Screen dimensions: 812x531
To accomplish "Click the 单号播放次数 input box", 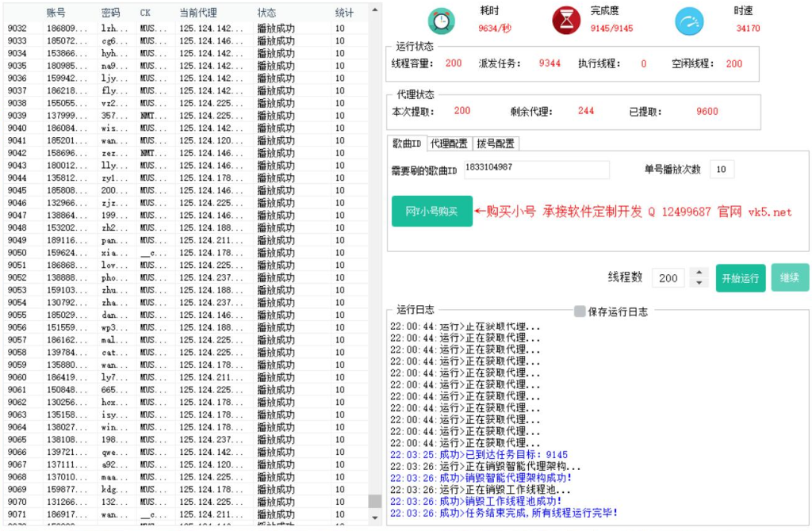I will [x=722, y=169].
